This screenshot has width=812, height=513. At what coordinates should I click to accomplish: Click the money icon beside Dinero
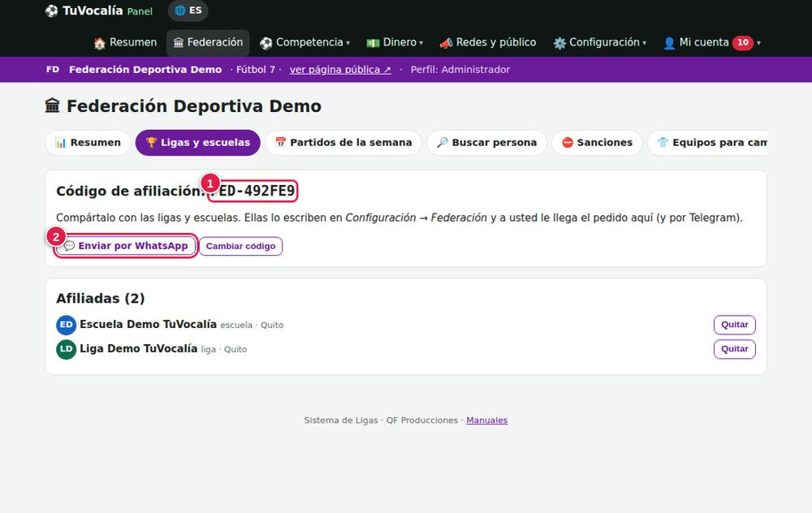point(373,43)
